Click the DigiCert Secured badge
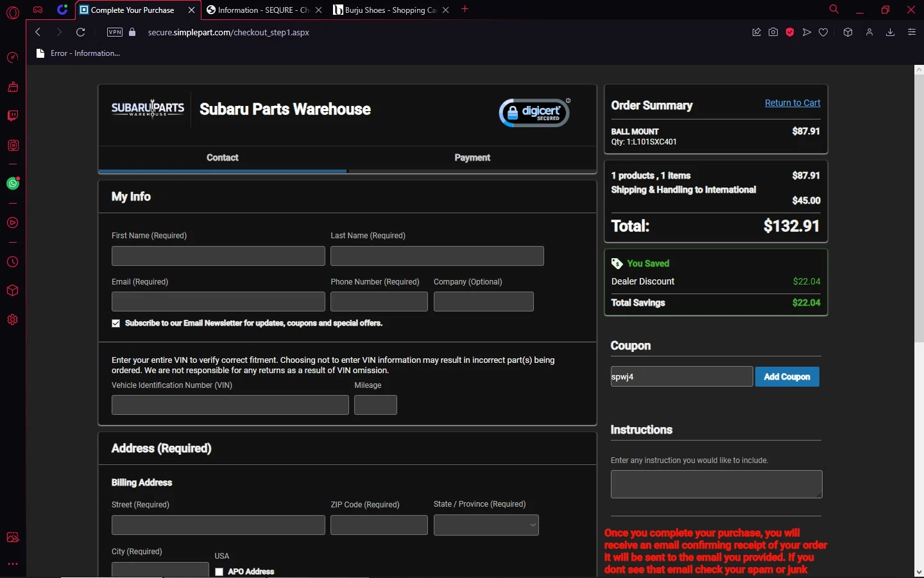 tap(535, 112)
